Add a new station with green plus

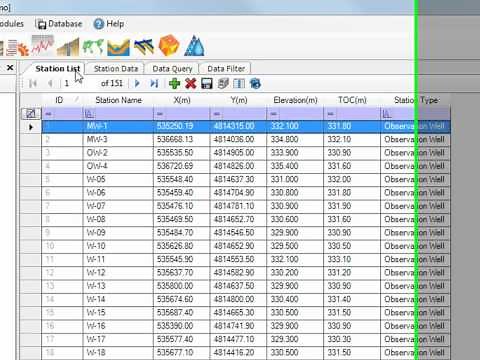click(174, 83)
